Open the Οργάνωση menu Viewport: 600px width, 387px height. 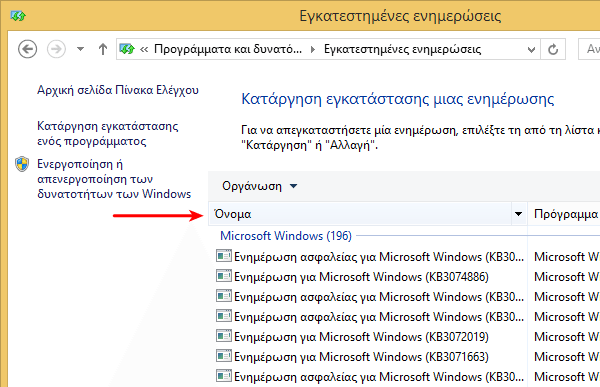[259, 186]
